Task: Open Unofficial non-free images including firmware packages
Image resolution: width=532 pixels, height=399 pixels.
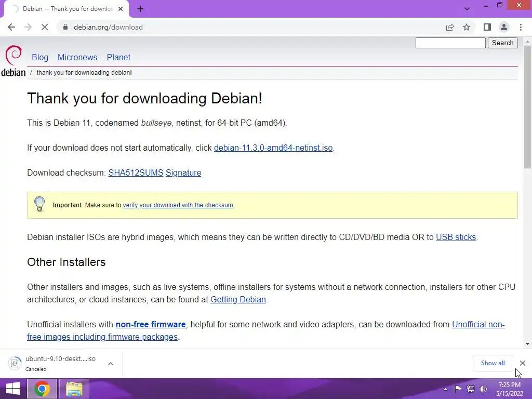Action: point(266,331)
